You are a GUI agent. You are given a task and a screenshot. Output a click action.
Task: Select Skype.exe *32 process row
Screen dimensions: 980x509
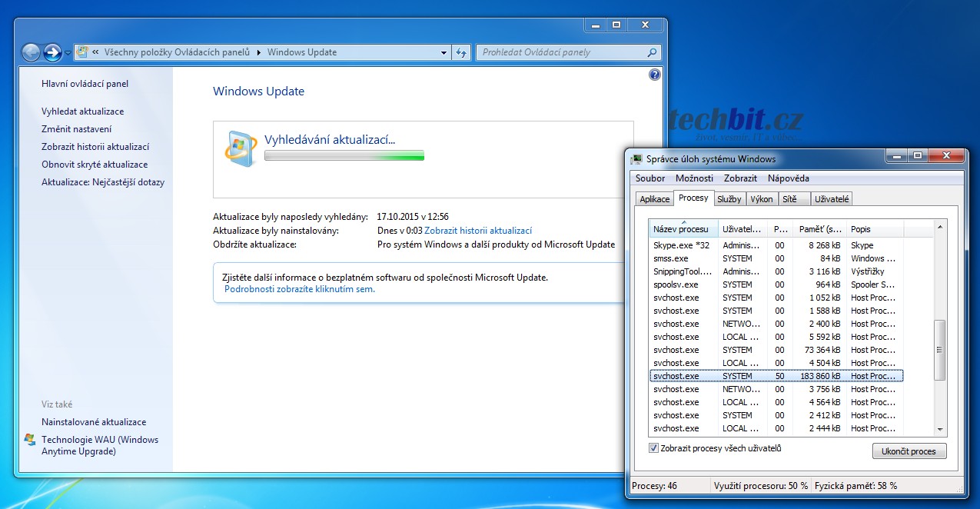(776, 245)
